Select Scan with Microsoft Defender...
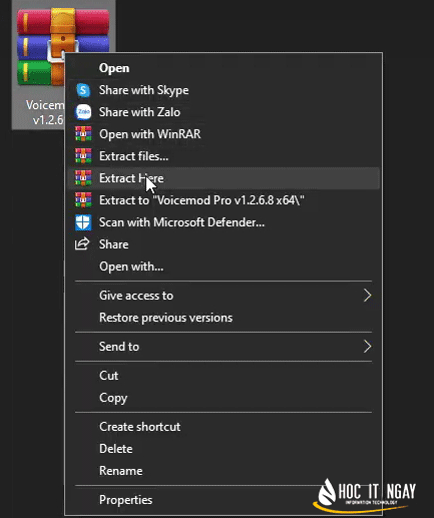Viewport: 434px width, 518px height. tap(223, 222)
